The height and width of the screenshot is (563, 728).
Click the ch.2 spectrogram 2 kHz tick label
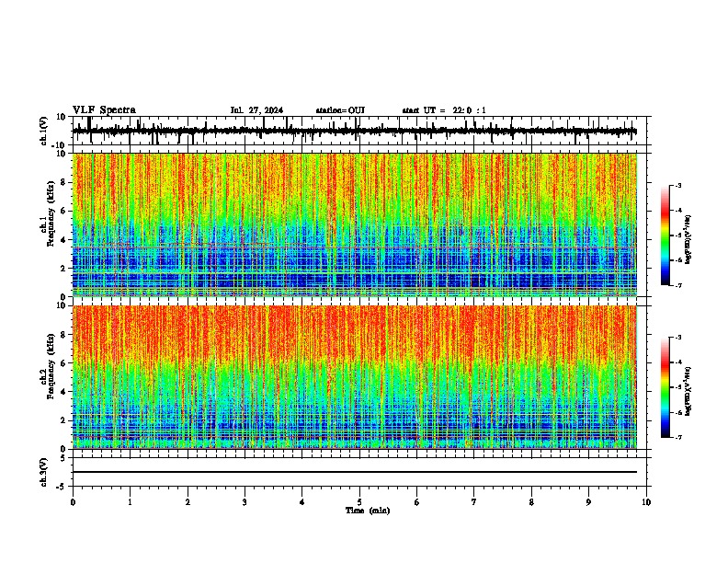click(x=63, y=419)
